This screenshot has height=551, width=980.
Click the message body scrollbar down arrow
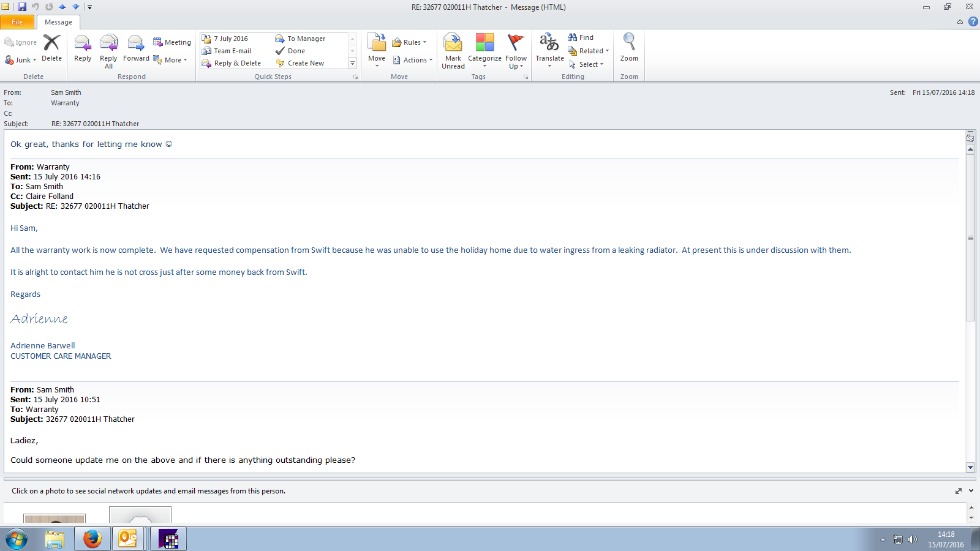[970, 467]
